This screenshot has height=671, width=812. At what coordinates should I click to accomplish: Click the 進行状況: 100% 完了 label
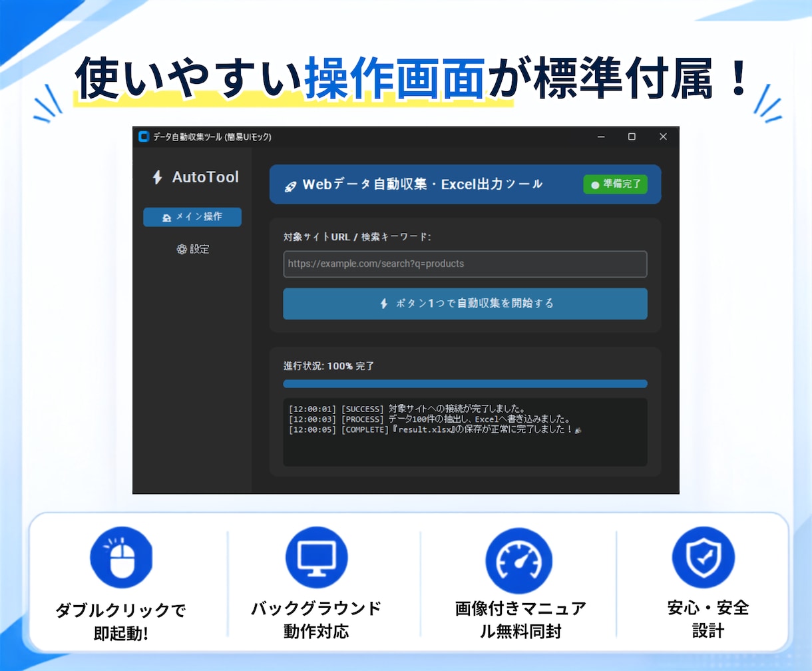(329, 365)
